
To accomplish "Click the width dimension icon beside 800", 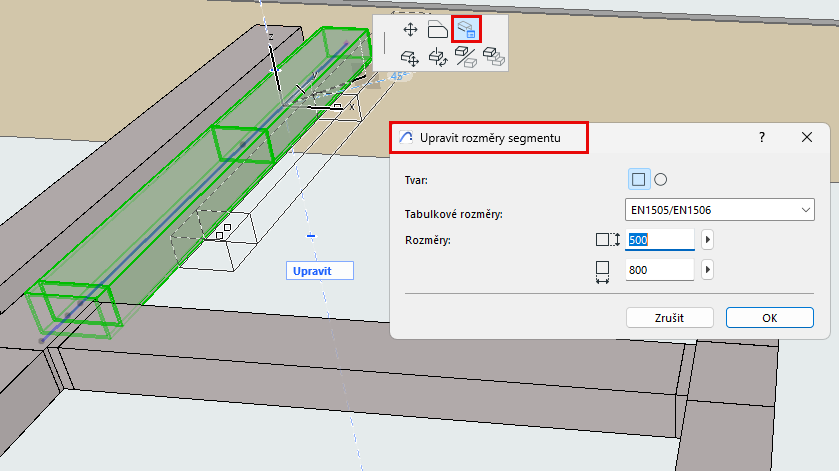I will pos(602,272).
